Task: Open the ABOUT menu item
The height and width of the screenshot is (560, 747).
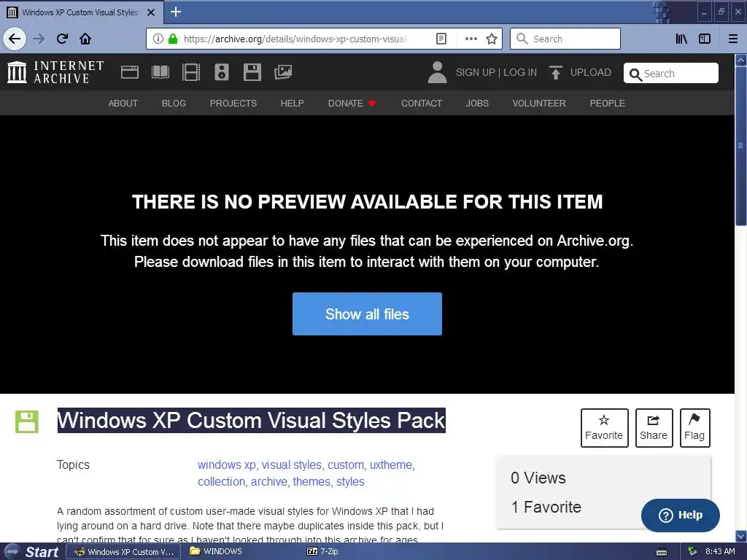Action: point(123,104)
